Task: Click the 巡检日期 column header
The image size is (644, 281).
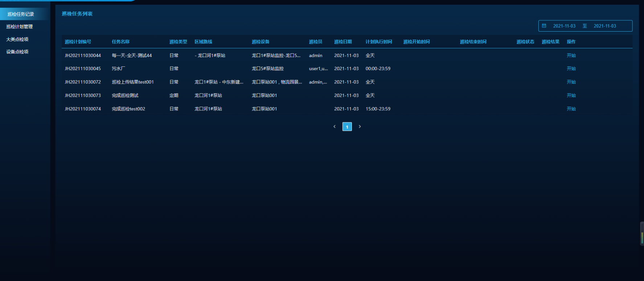Action: [343, 42]
